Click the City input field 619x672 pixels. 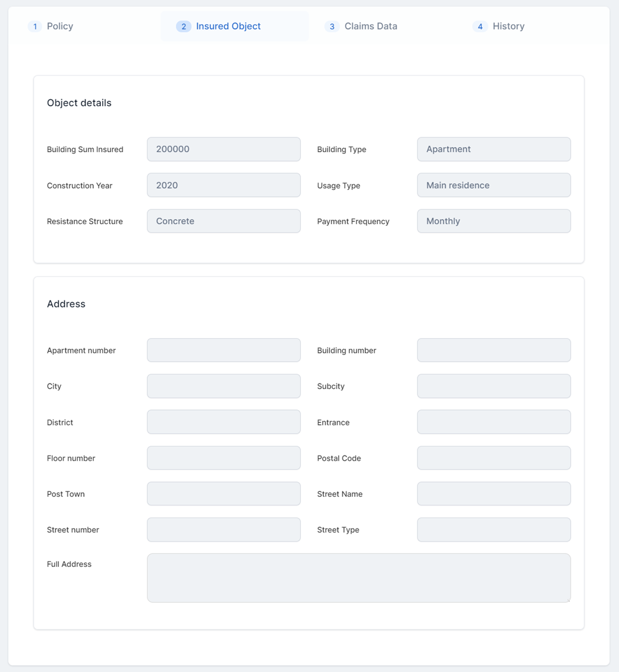point(224,386)
